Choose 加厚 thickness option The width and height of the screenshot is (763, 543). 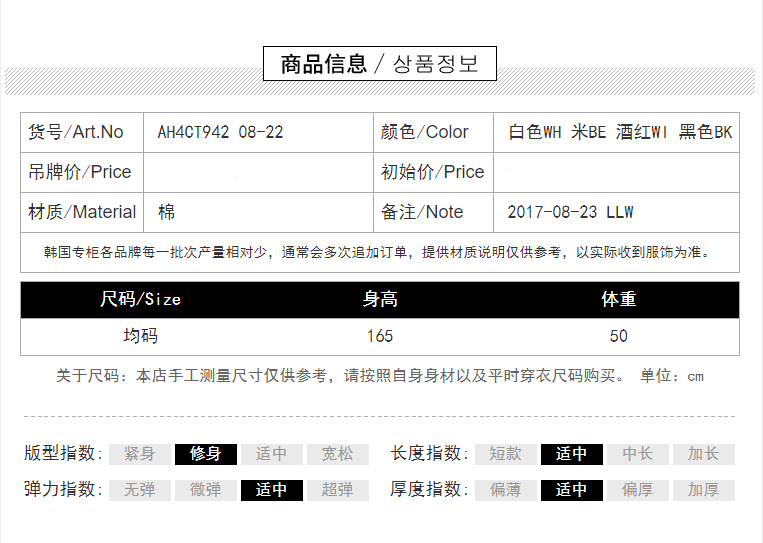point(703,490)
